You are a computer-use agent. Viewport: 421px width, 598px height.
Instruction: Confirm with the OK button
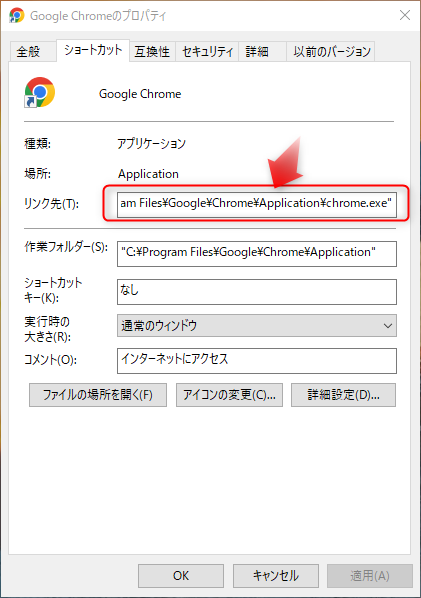click(181, 575)
